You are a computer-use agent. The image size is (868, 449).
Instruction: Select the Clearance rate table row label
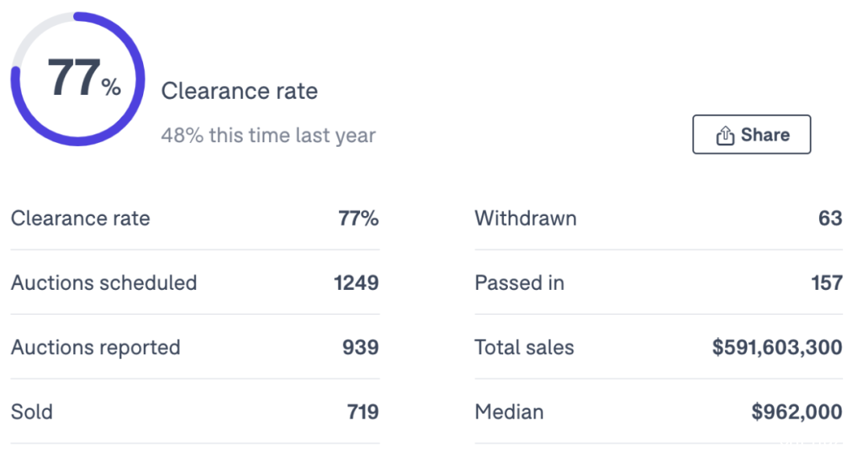pos(80,218)
